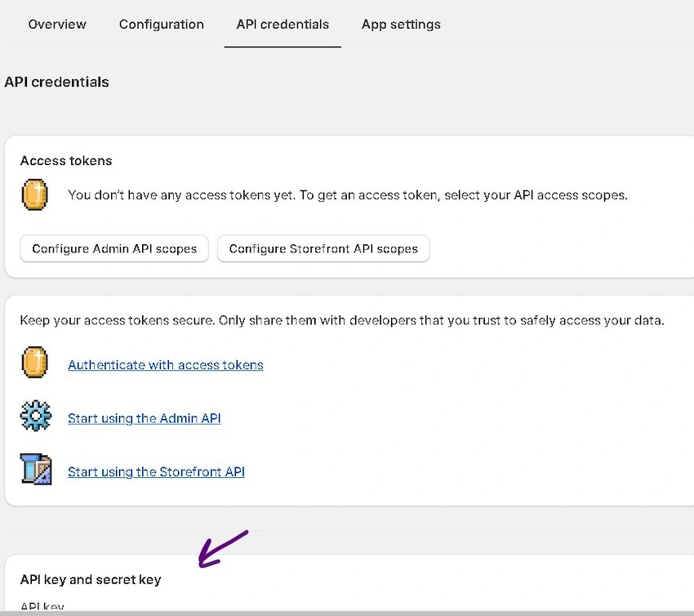Open Start using the Storefront API link

156,472
